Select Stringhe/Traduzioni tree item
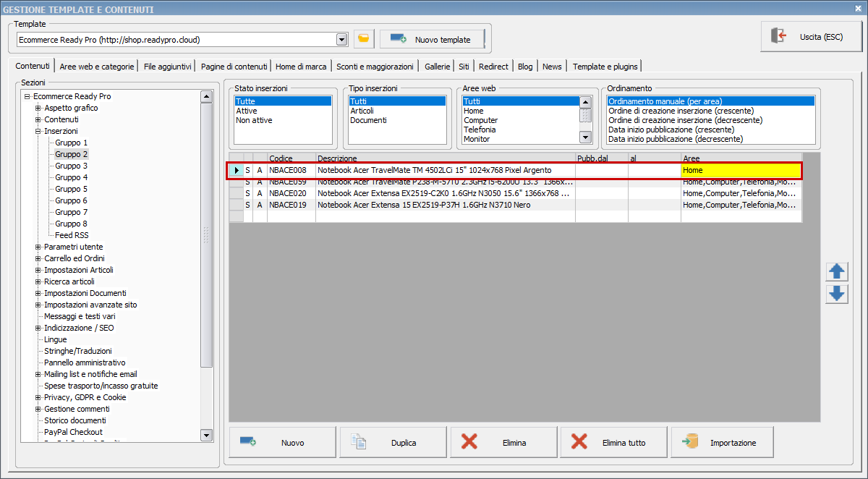This screenshot has width=868, height=479. pyautogui.click(x=78, y=351)
